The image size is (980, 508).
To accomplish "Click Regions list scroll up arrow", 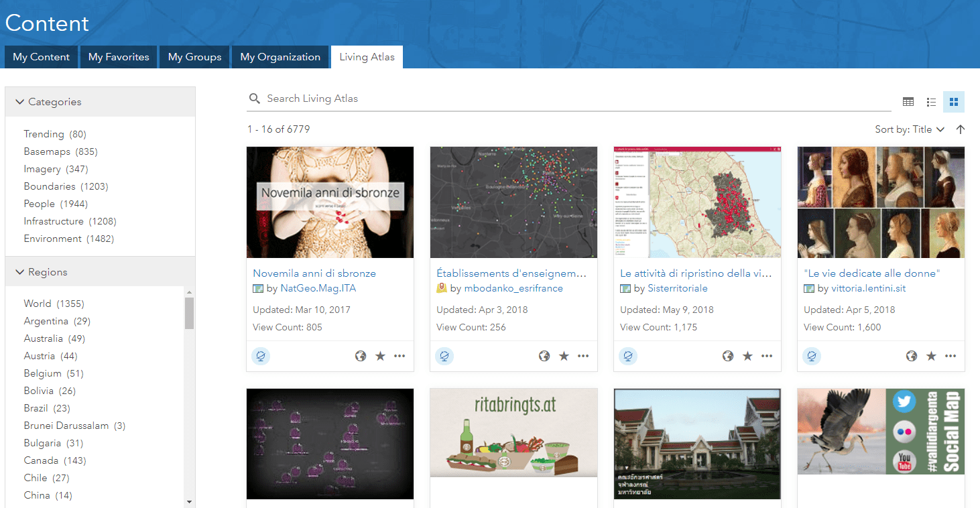I will click(x=189, y=292).
